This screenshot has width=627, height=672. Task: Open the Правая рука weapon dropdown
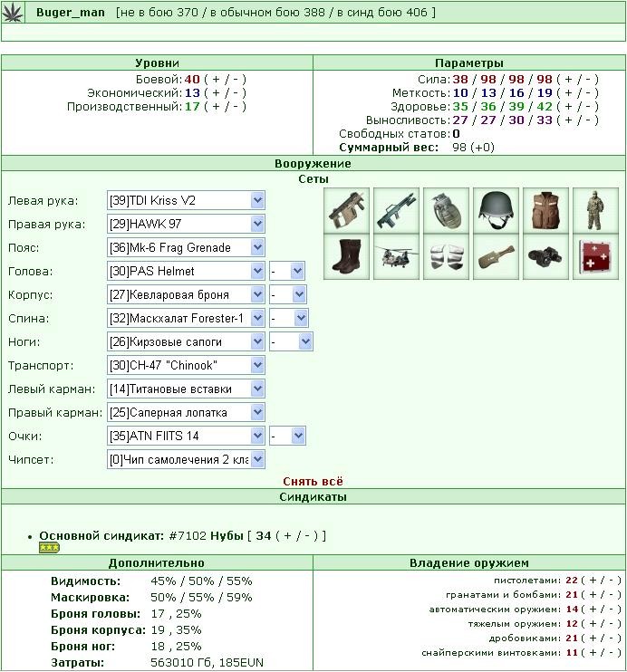pos(186,224)
